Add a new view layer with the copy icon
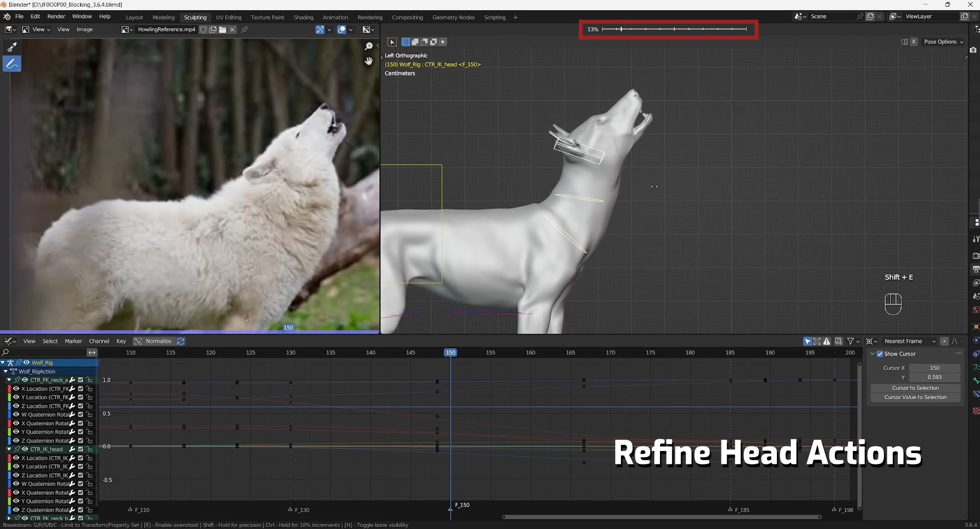This screenshot has width=980, height=529. [x=965, y=16]
